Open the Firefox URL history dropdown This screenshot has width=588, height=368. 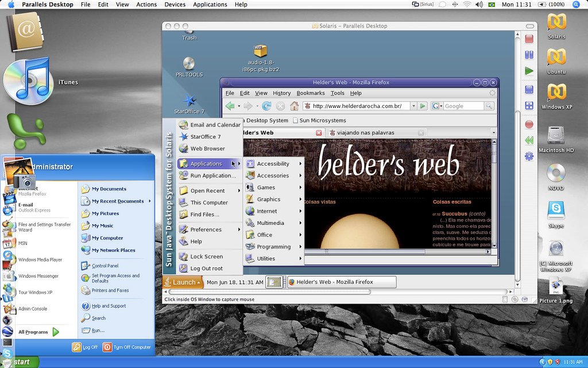coord(413,106)
